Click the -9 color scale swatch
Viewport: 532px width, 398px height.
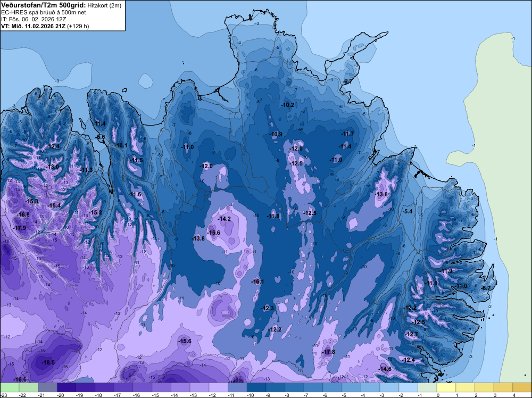coord(276,387)
